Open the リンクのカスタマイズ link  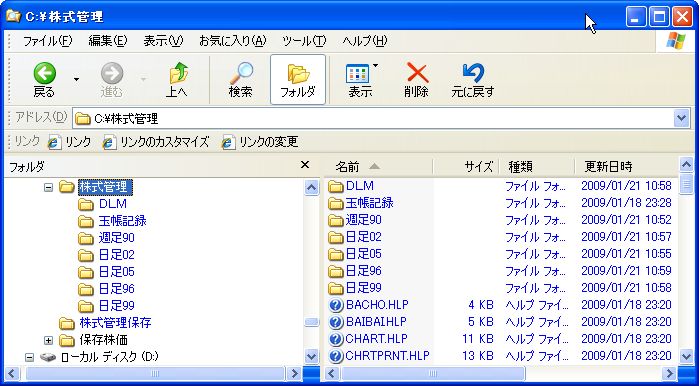(x=156, y=142)
